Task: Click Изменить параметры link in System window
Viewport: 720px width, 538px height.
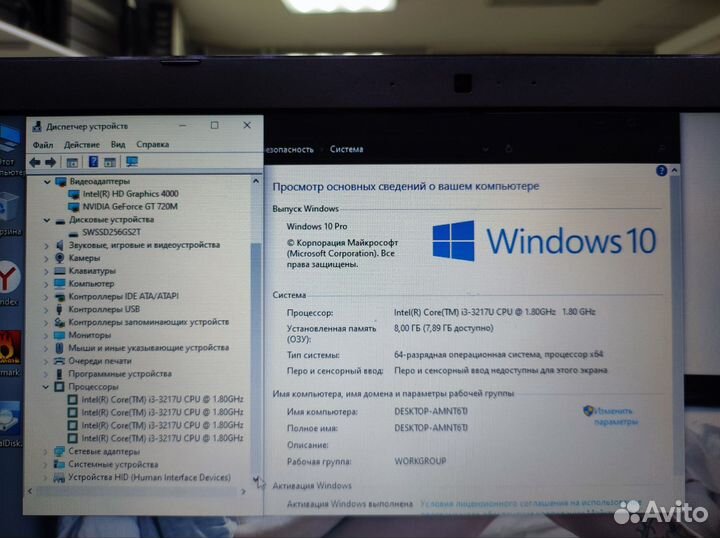Action: click(x=616, y=416)
